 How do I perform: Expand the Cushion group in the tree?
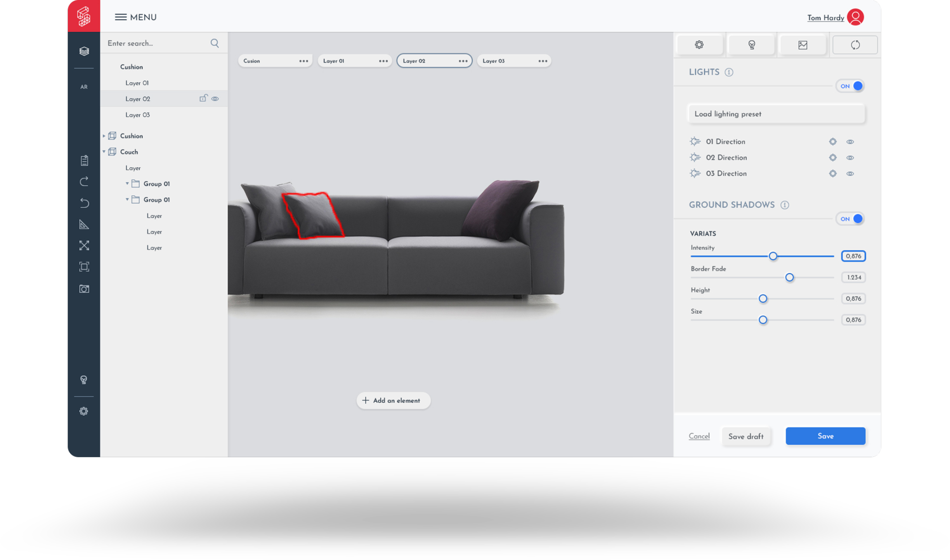[104, 136]
